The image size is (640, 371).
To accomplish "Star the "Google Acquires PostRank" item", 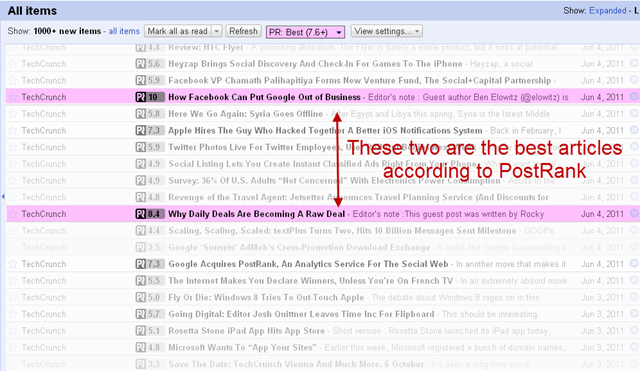I will pyautogui.click(x=13, y=264).
